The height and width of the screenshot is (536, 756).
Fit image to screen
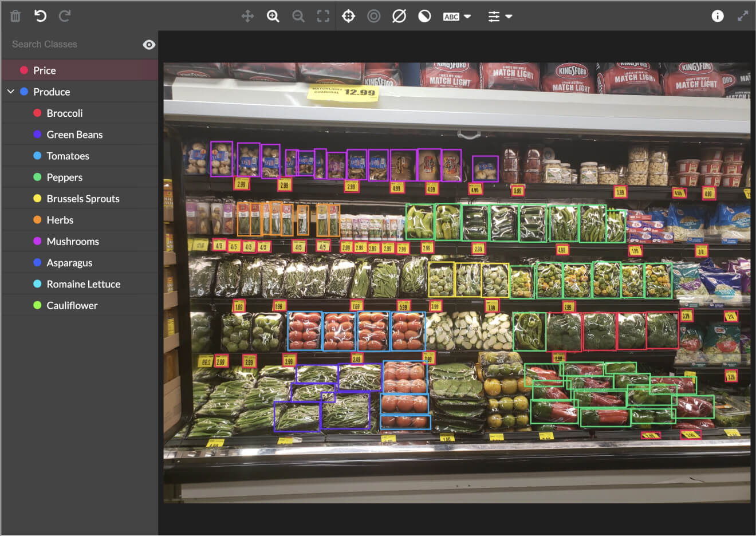click(x=324, y=16)
